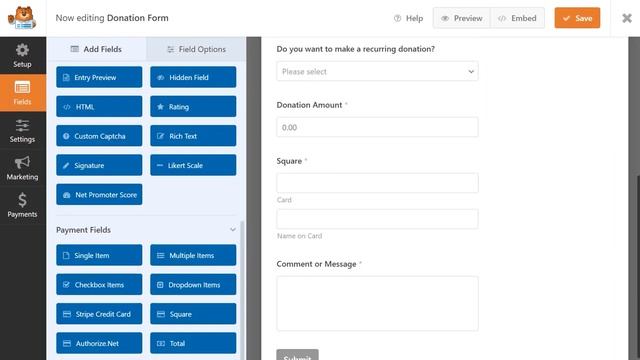Select the recurring donation question label

click(356, 49)
